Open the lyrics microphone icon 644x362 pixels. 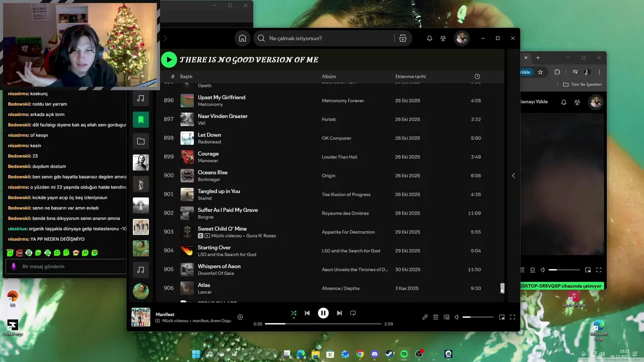(x=425, y=317)
